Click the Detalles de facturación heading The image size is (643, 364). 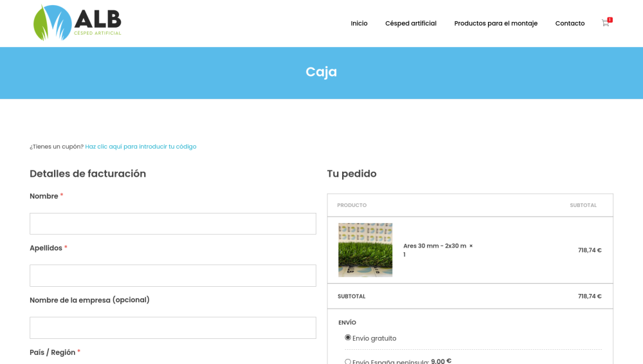pyautogui.click(x=87, y=174)
